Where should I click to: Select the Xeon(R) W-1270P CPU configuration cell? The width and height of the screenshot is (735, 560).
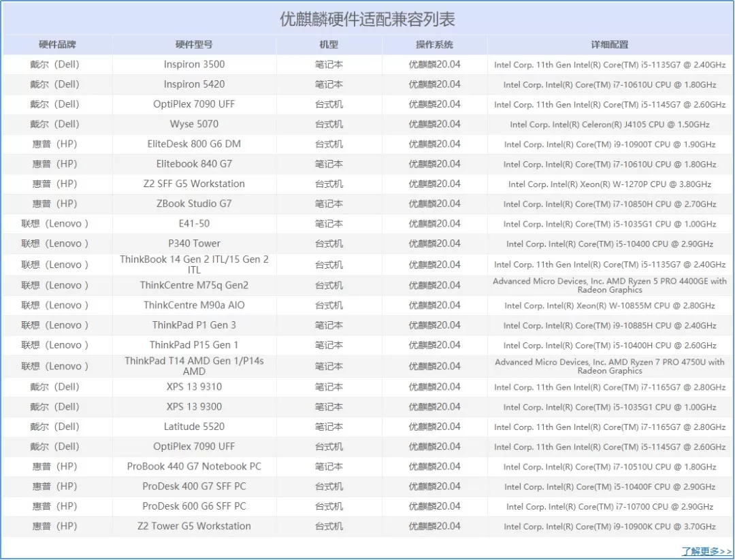[610, 184]
